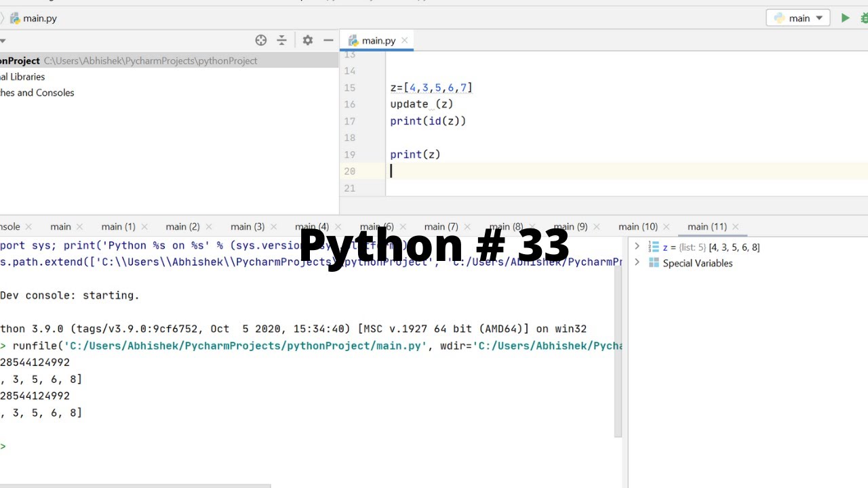Close the main.py editor tab
Image resolution: width=868 pixels, height=488 pixels.
click(405, 40)
